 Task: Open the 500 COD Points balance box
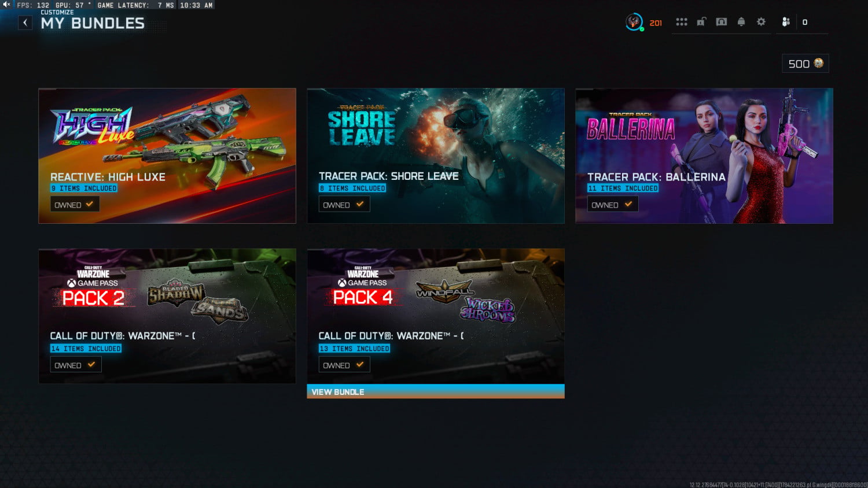click(x=806, y=64)
